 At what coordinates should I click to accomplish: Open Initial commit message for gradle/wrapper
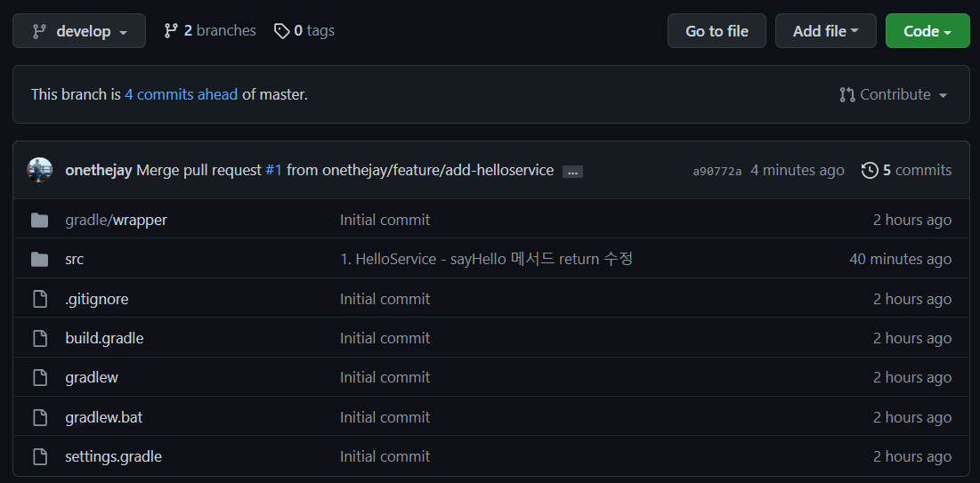click(x=385, y=220)
